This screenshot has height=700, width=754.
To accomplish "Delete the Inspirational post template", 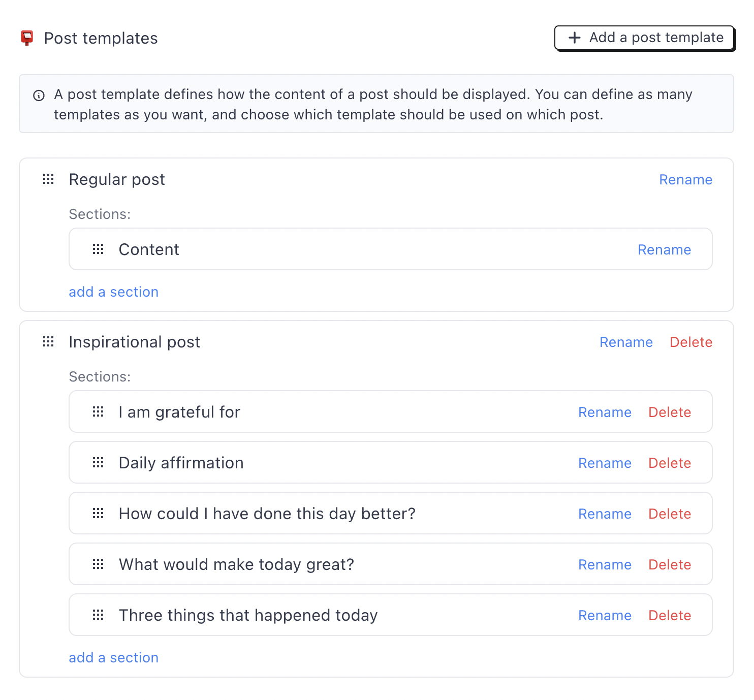I will [690, 342].
